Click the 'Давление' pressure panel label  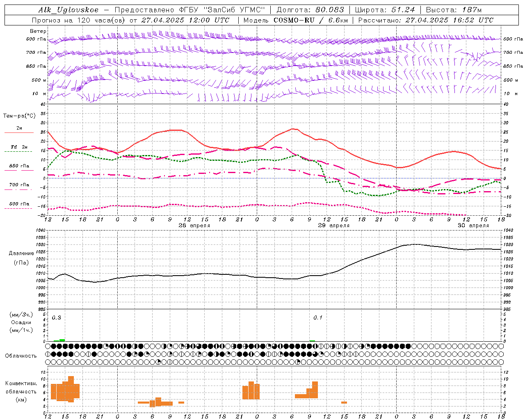coord(21,253)
